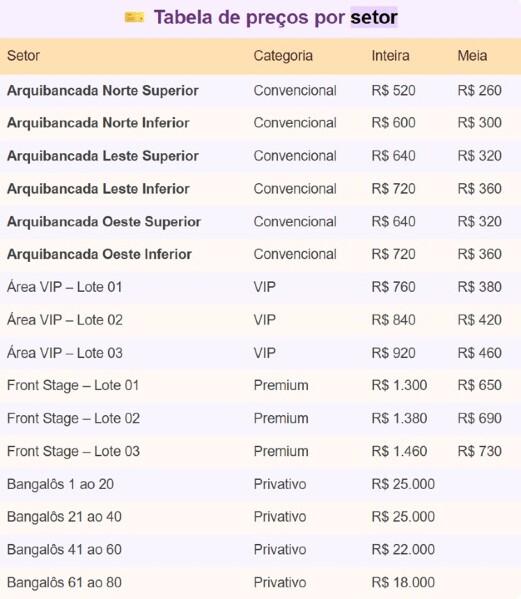Click the Setor column header
521x599 pixels.
click(x=23, y=56)
